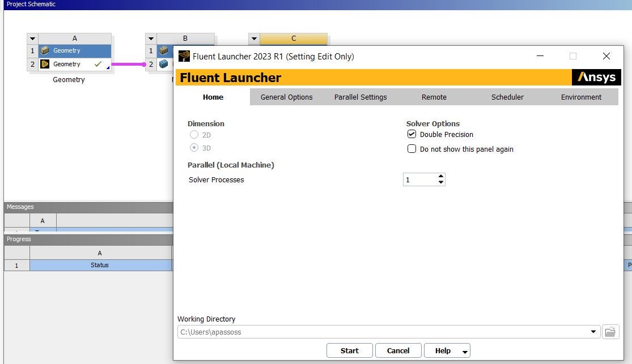Click the Messages panel title bar
The image size is (632, 364).
(x=88, y=207)
